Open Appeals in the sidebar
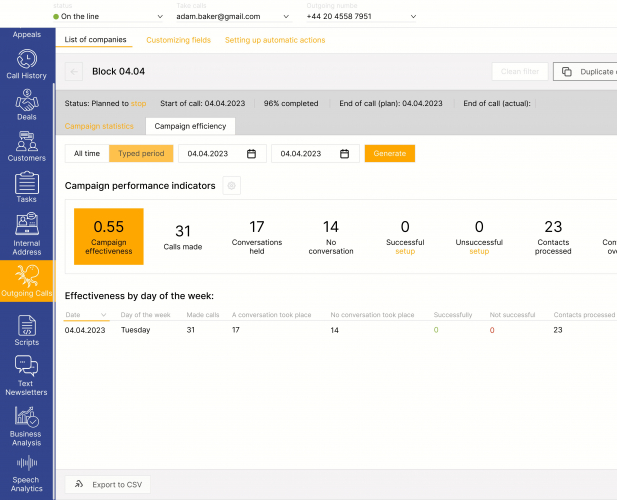The image size is (617, 500). click(27, 34)
